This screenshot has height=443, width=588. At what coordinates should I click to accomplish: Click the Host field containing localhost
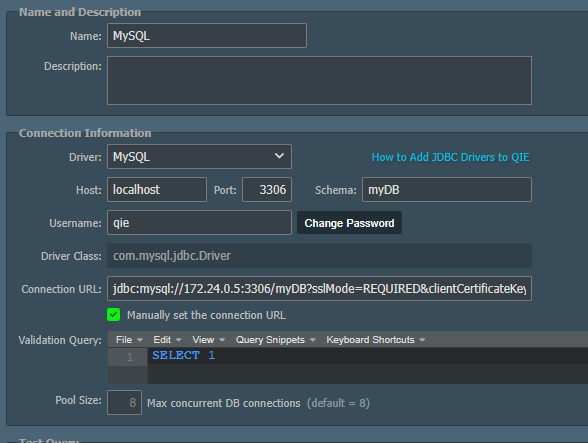pyautogui.click(x=157, y=189)
